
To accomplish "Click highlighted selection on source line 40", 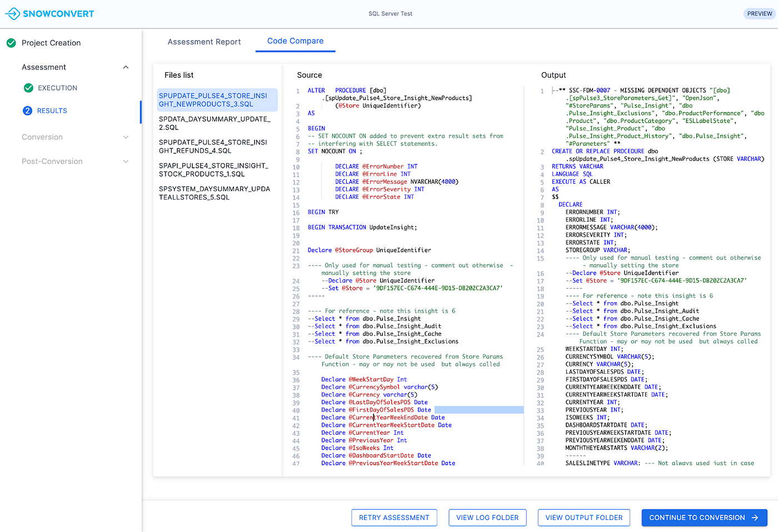I will coord(479,410).
